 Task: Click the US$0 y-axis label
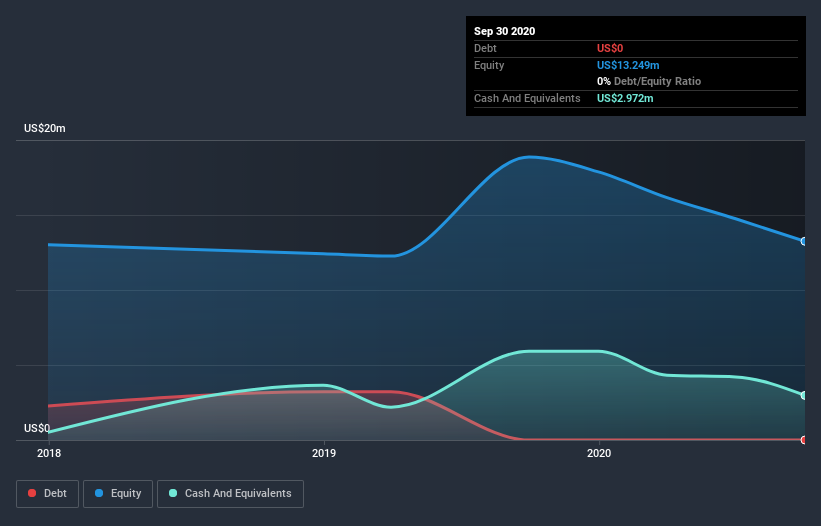pos(37,428)
